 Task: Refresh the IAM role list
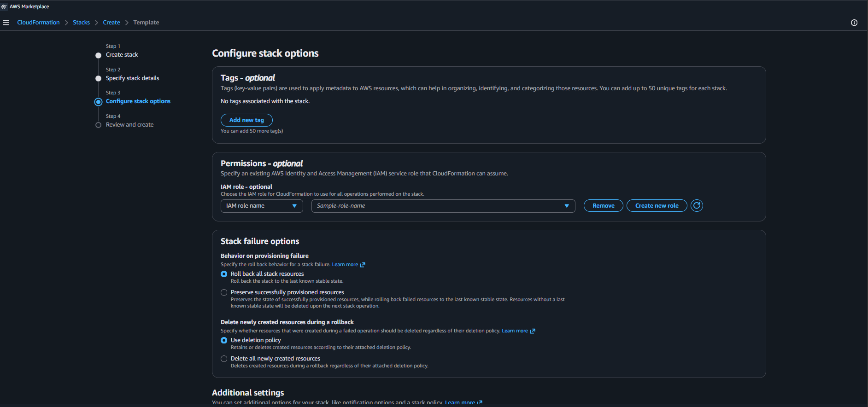coord(697,206)
